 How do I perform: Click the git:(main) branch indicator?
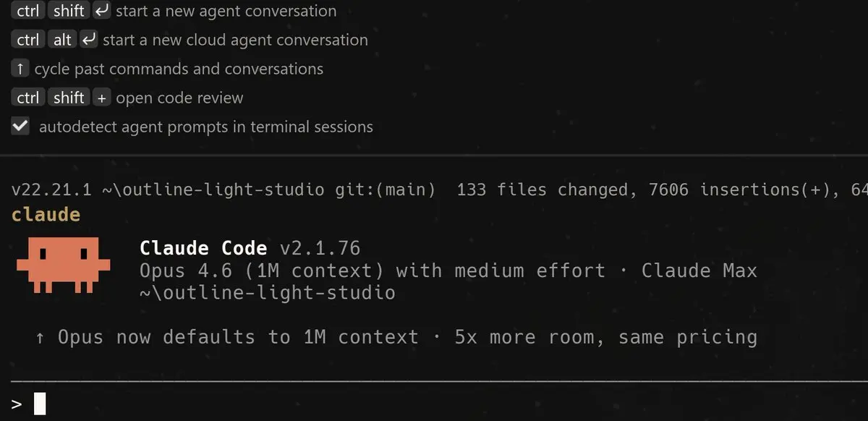(386, 190)
